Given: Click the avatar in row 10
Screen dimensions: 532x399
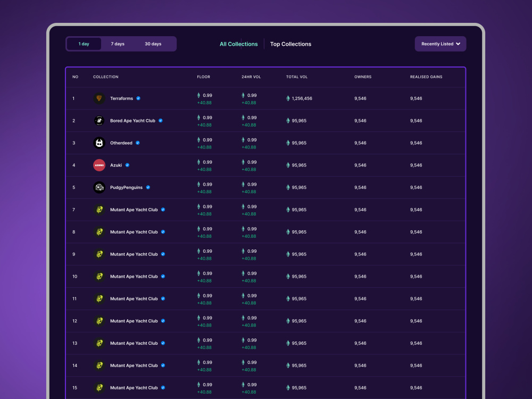Looking at the screenshot, I should click(99, 277).
